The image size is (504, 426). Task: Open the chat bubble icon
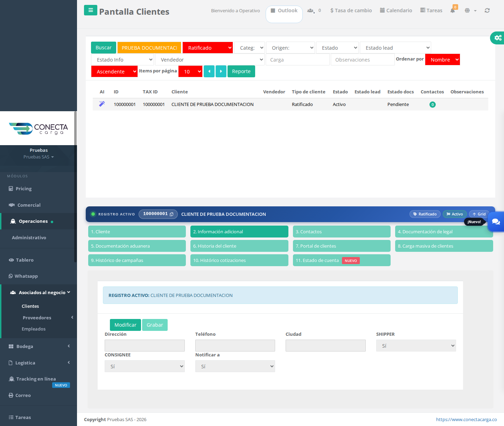tap(496, 222)
